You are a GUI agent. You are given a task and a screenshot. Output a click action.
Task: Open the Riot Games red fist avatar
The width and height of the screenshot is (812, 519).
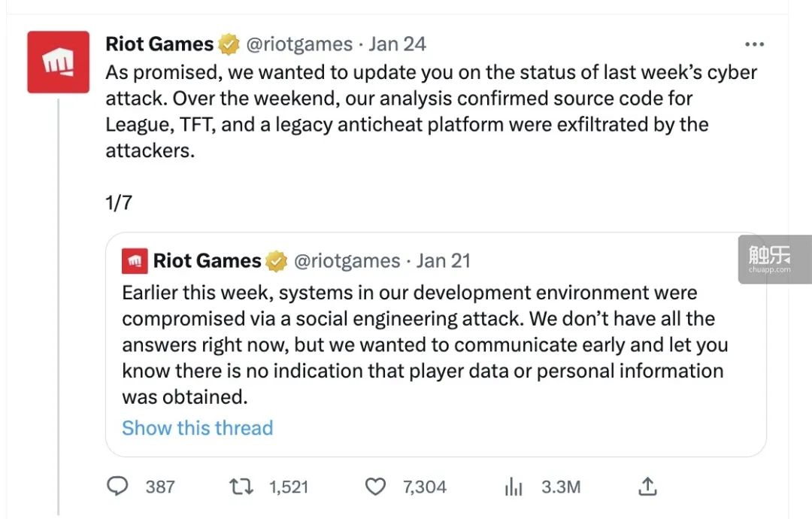[x=58, y=62]
